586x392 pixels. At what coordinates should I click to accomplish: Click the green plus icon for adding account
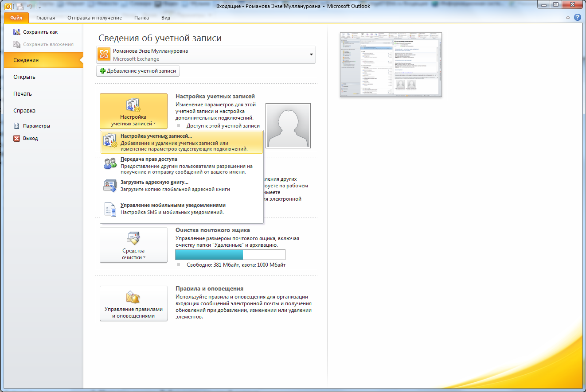click(x=102, y=71)
